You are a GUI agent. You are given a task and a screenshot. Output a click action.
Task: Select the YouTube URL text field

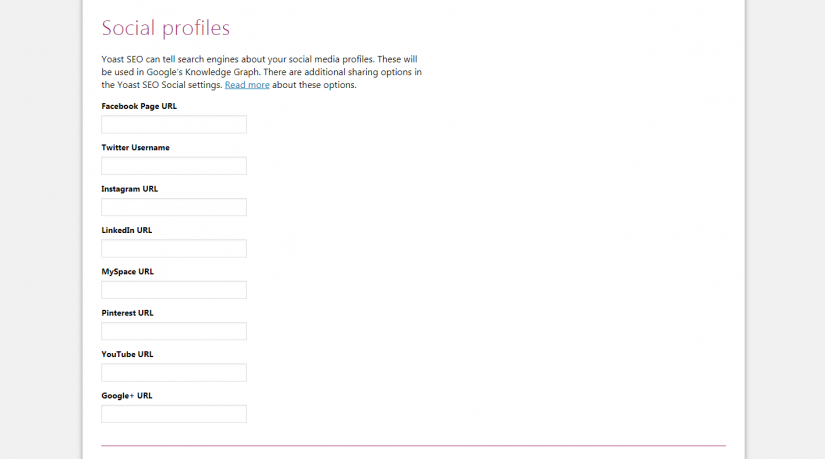pyautogui.click(x=174, y=373)
